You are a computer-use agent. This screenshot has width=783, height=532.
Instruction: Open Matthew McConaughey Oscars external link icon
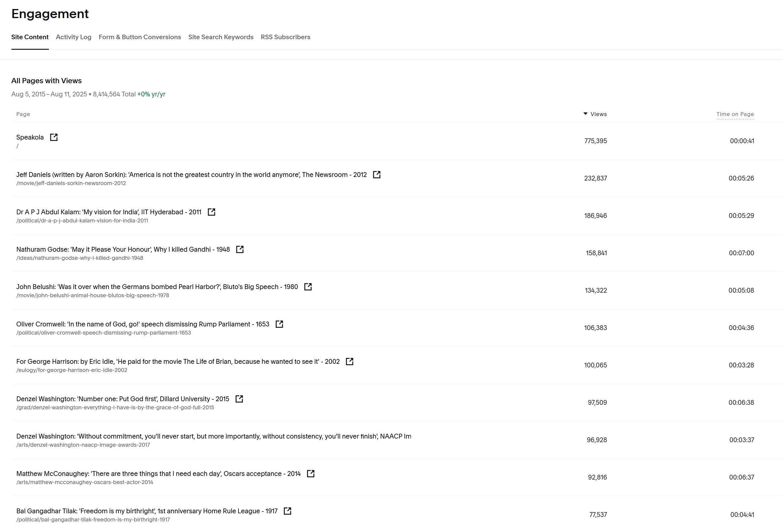tap(310, 474)
